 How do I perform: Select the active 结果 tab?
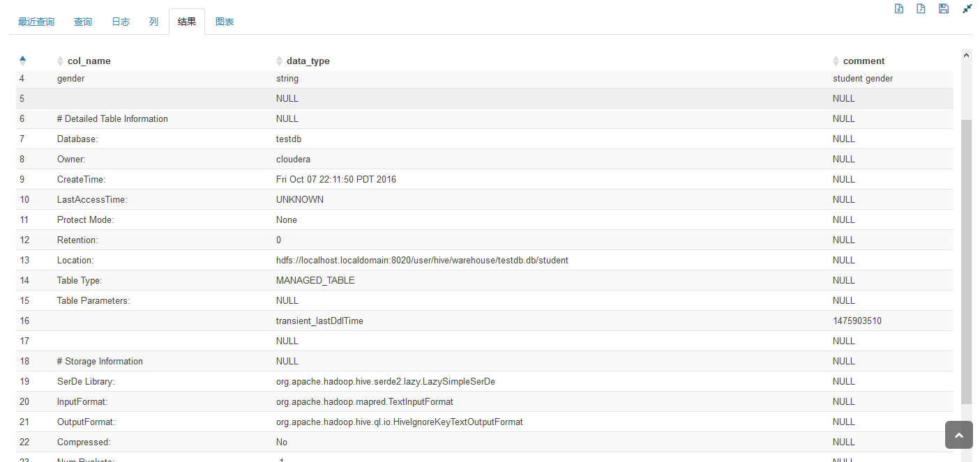[187, 22]
